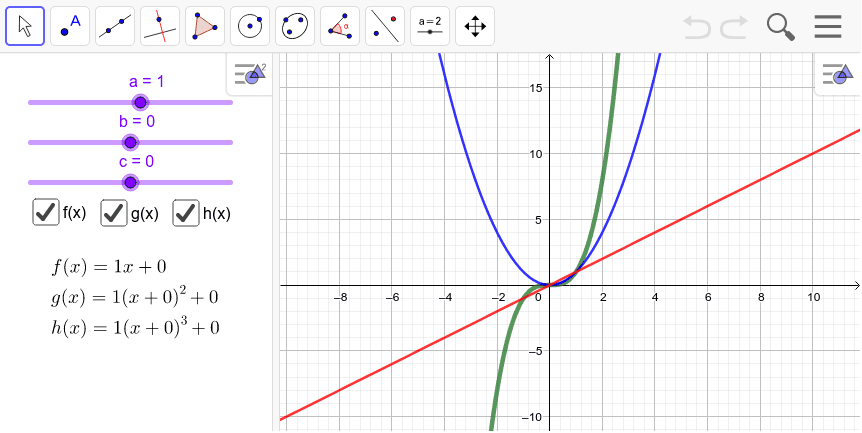Select the Line through two points tool
This screenshot has width=862, height=433.
[115, 26]
